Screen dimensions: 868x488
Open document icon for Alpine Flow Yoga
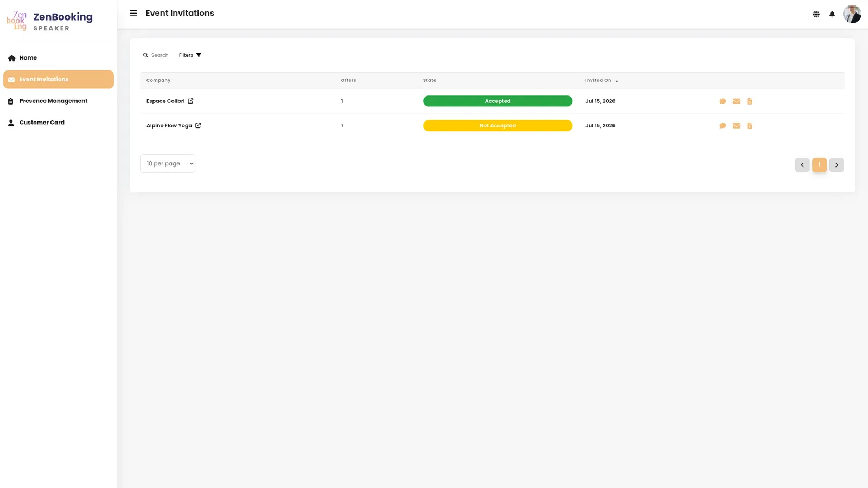coord(750,126)
